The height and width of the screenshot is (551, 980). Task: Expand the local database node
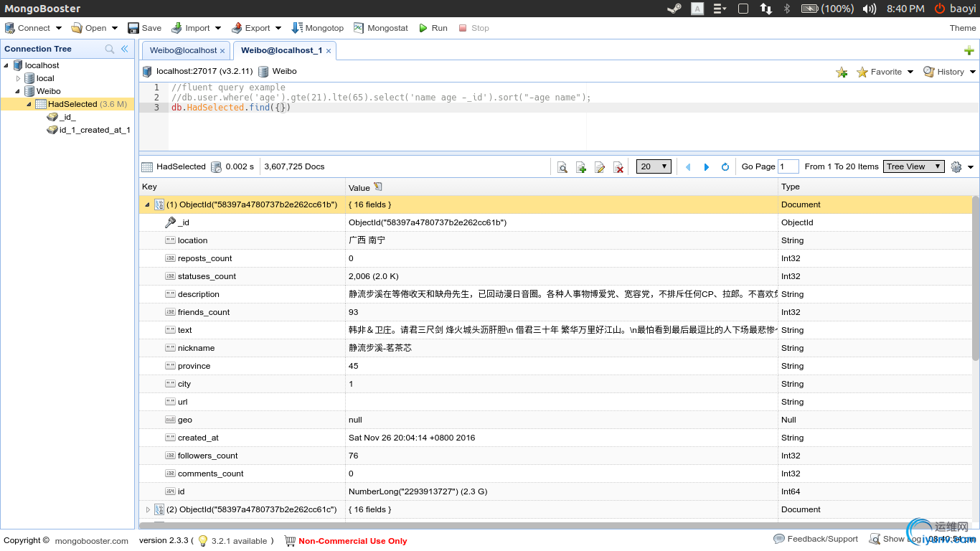pyautogui.click(x=19, y=78)
